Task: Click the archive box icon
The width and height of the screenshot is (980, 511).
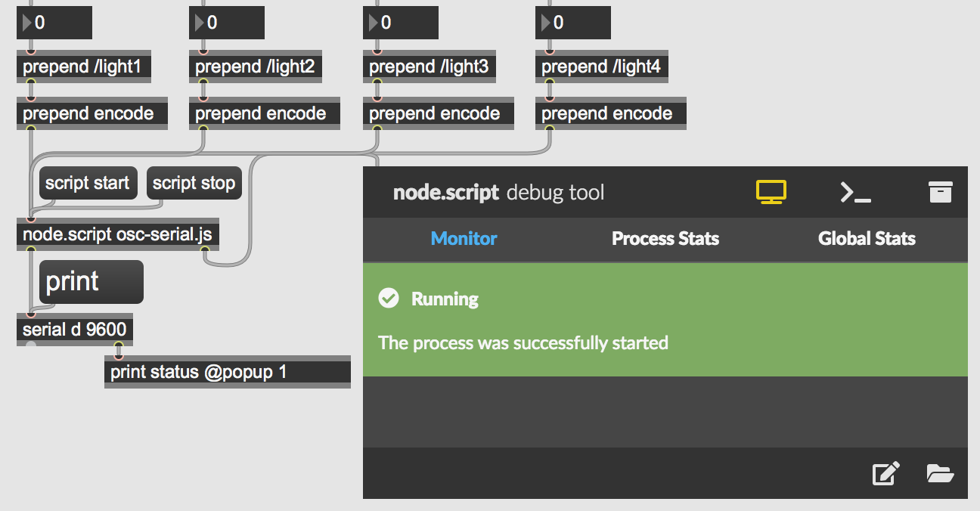Action: tap(940, 192)
